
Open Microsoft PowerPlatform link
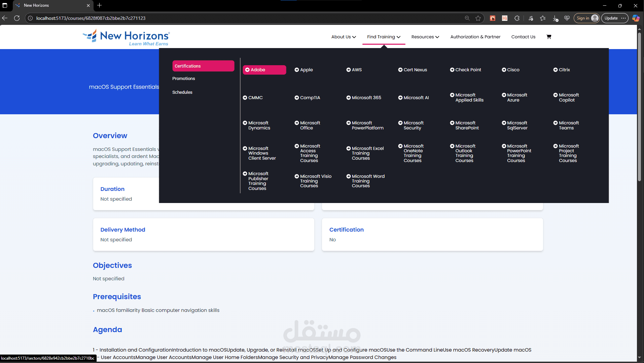365,125
